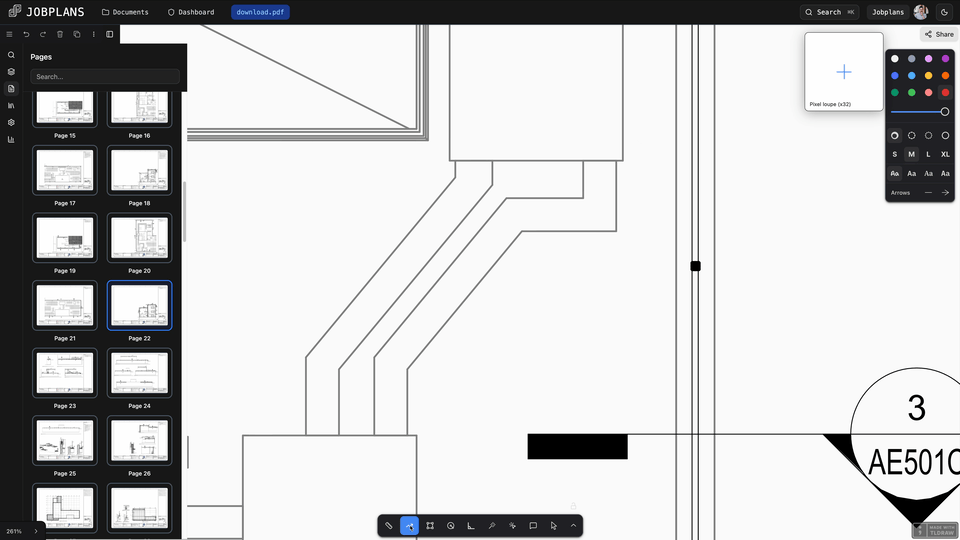The image size is (960, 540).
Task: Open Page 17 thumbnail
Action: [x=65, y=170]
